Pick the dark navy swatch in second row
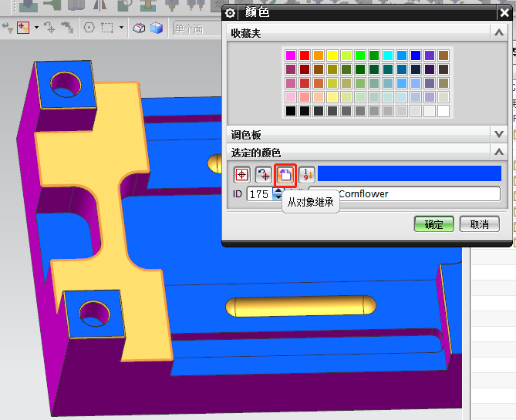This screenshot has height=420, width=516. (x=416, y=69)
